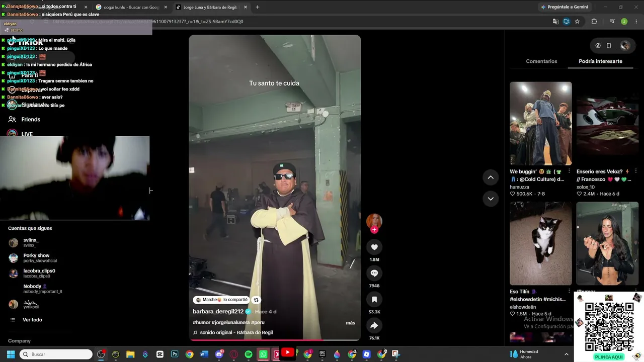Click Pregúntale a Gemini button

(x=565, y=7)
